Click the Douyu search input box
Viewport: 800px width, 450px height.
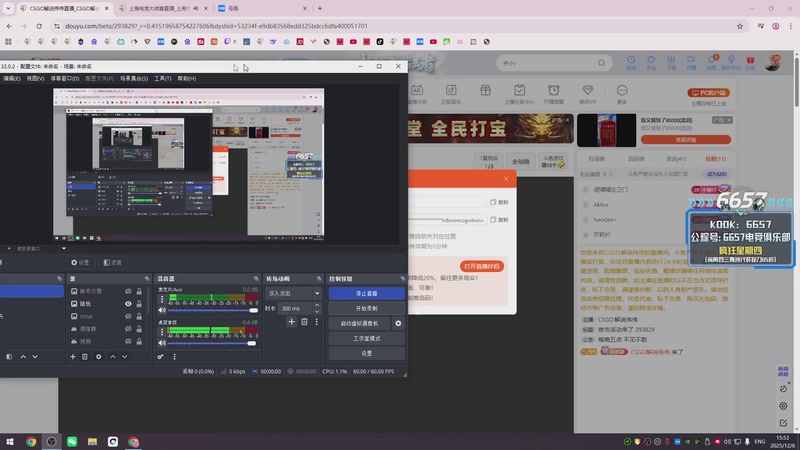pyautogui.click(x=548, y=63)
